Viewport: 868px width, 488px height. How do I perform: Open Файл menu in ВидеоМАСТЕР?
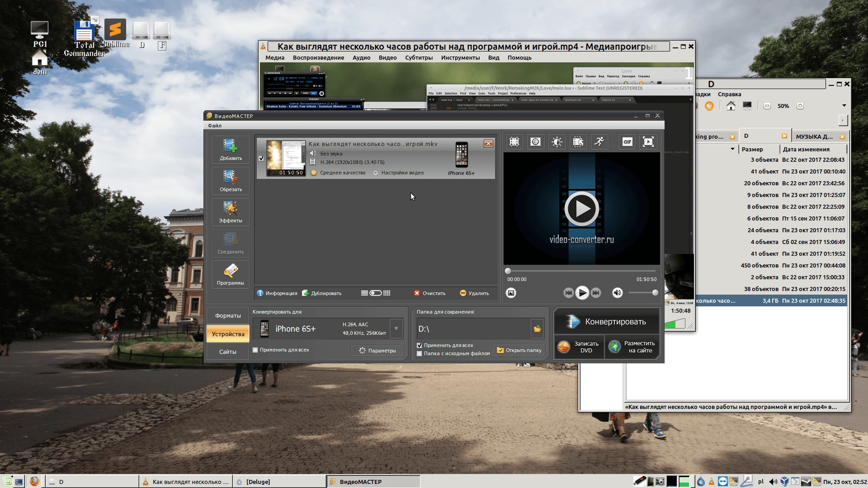coord(215,126)
